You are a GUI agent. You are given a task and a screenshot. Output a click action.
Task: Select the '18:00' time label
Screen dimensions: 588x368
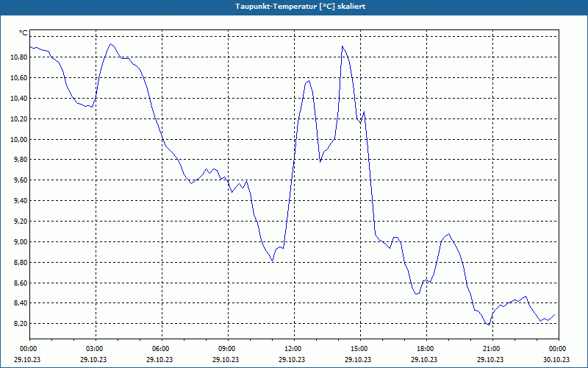click(426, 349)
